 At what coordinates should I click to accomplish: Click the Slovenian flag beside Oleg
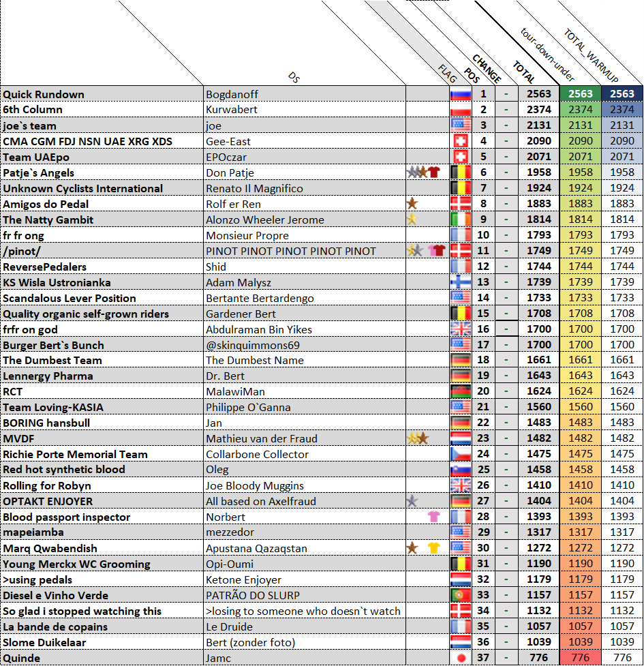click(461, 470)
